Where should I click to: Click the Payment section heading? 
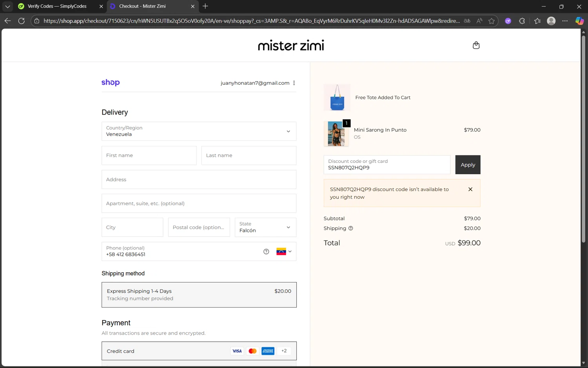tap(116, 323)
